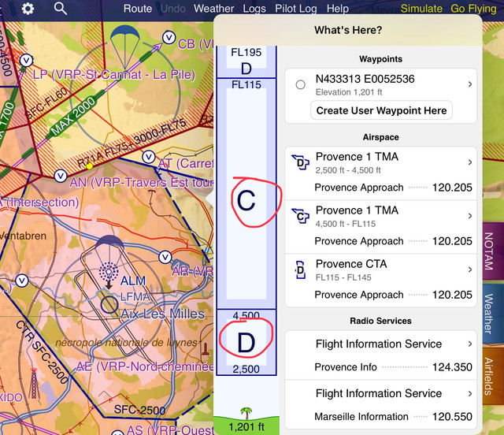Tap the search magnifier icon

[60, 9]
